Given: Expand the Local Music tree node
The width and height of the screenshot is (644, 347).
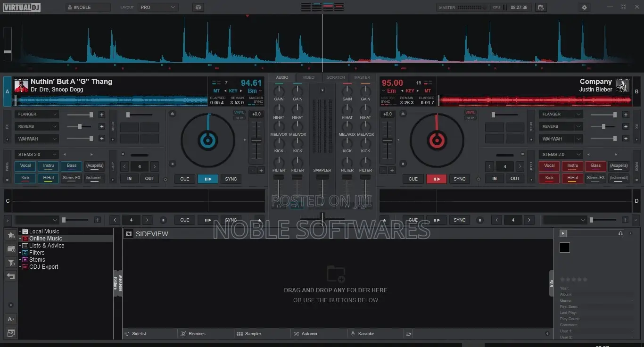Looking at the screenshot, I should [x=20, y=231].
